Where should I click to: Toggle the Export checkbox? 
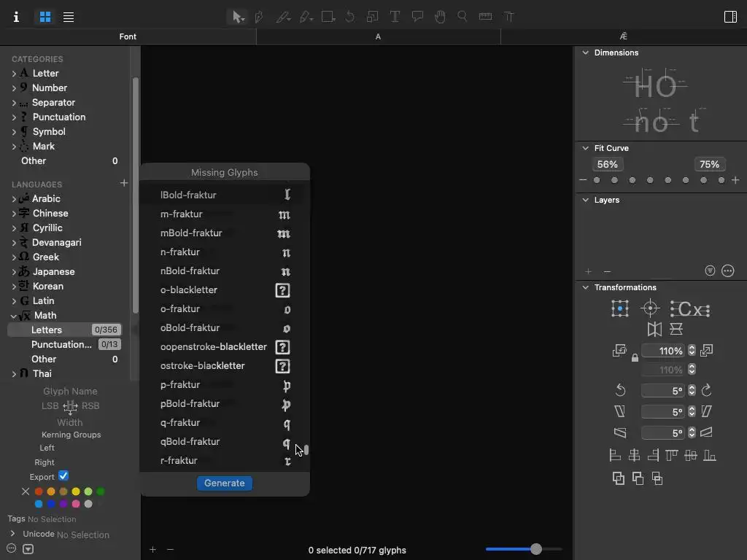(63, 476)
